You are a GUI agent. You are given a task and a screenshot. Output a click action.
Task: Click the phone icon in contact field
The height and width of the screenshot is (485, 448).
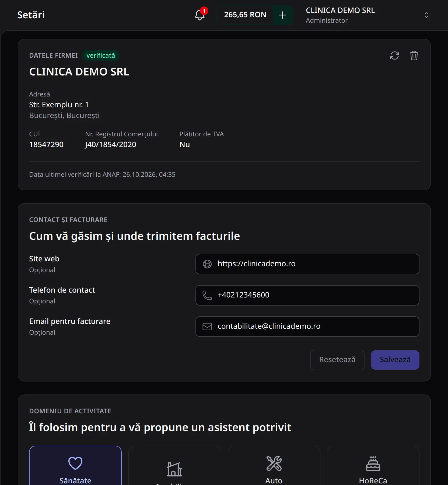207,295
